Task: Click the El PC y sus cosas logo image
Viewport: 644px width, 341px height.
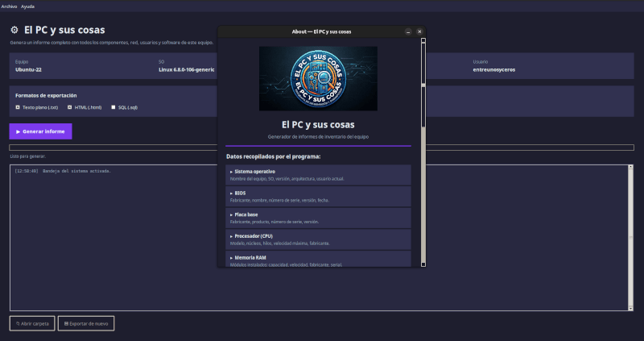Action: [x=318, y=78]
